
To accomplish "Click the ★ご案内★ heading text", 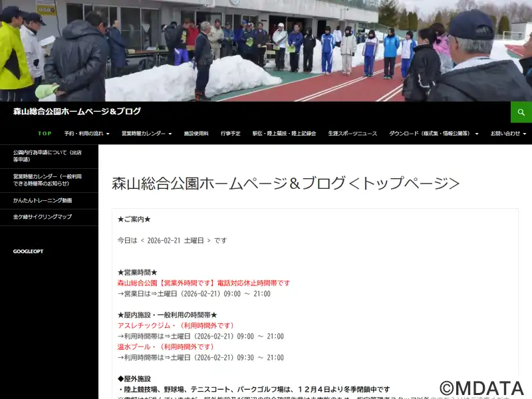I will [134, 219].
